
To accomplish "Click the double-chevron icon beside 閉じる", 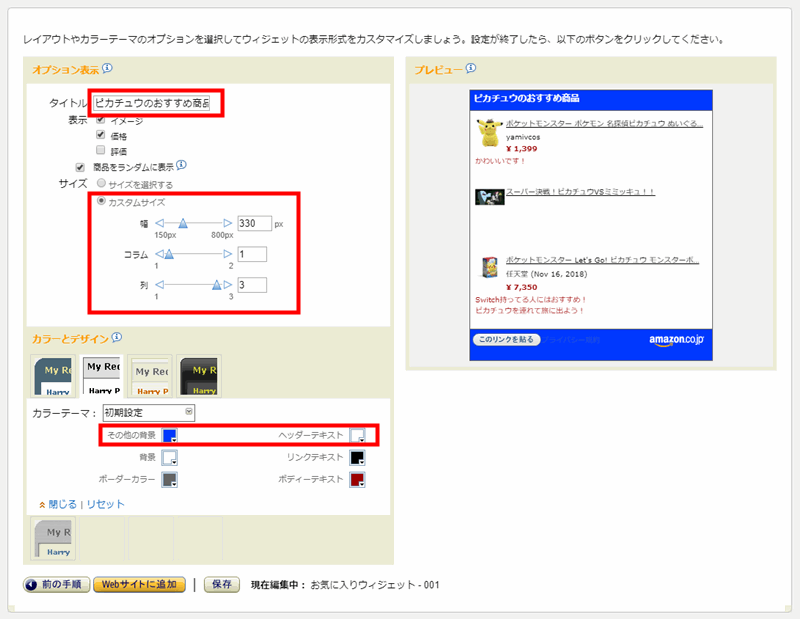I will pyautogui.click(x=42, y=505).
